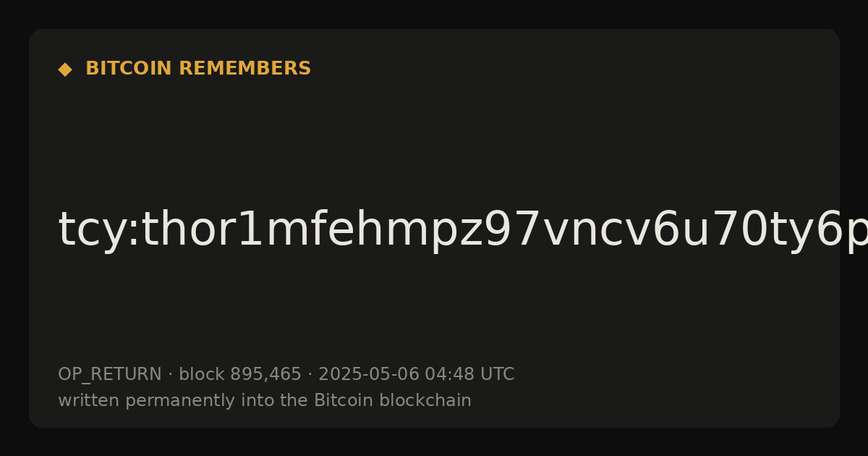This screenshot has height=456, width=868.
Task: Click the orange diamond icon
Action: coord(65,69)
